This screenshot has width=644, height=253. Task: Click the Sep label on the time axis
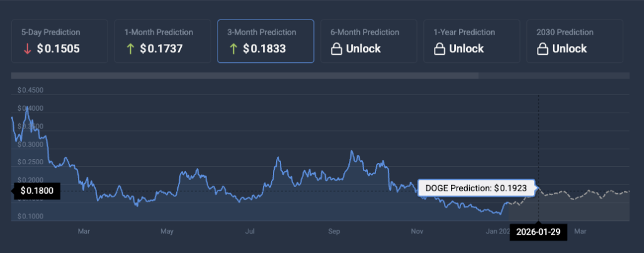(x=334, y=232)
